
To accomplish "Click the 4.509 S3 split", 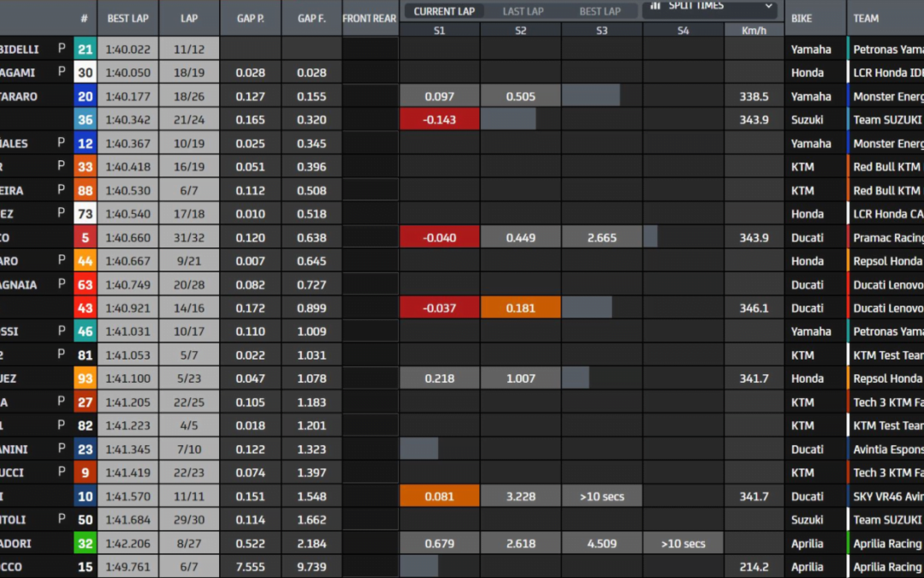I will pyautogui.click(x=601, y=543).
